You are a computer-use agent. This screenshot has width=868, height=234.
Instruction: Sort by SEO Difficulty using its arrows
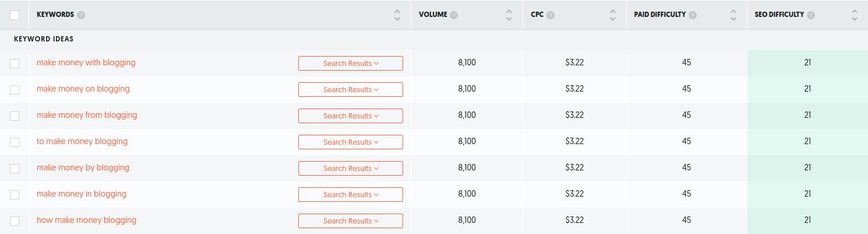855,15
